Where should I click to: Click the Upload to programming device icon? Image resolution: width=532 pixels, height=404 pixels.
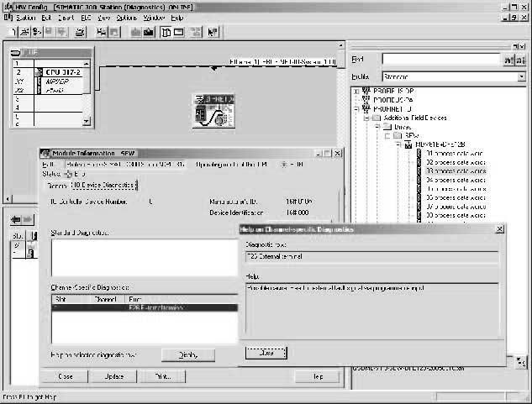pyautogui.click(x=148, y=32)
